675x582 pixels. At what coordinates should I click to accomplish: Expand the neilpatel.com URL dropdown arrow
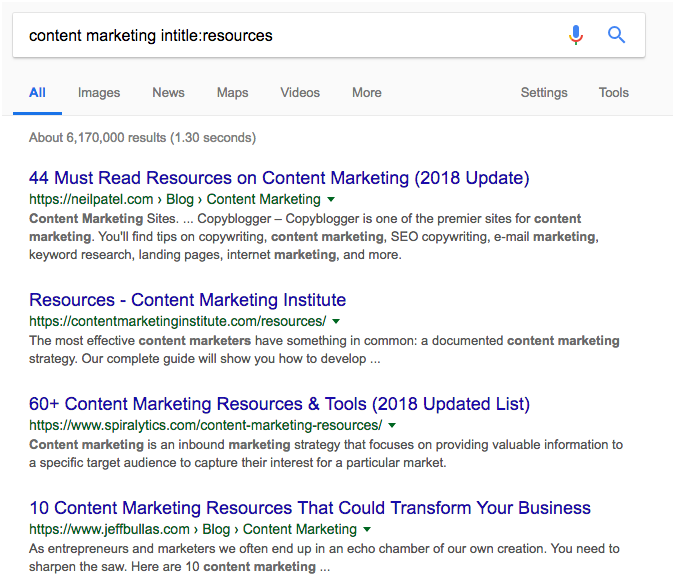(x=331, y=200)
